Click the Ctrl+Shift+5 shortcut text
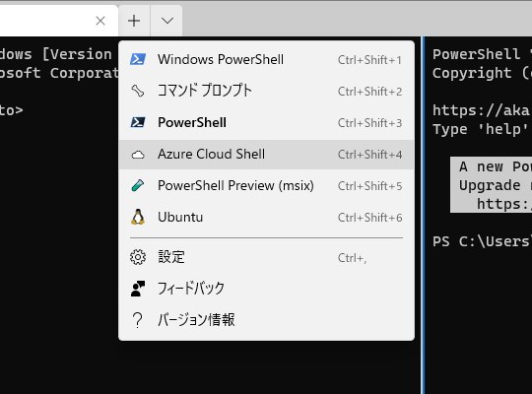The width and height of the screenshot is (532, 394). 369,186
